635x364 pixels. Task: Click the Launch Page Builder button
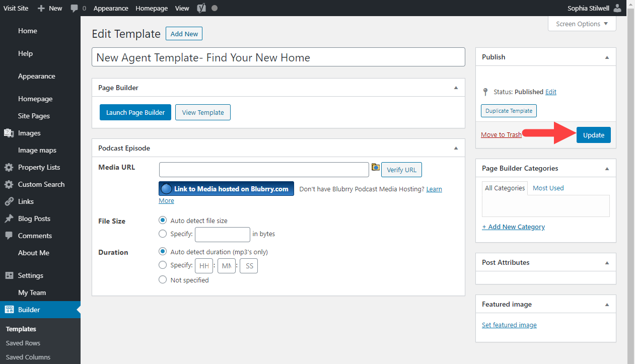click(135, 112)
